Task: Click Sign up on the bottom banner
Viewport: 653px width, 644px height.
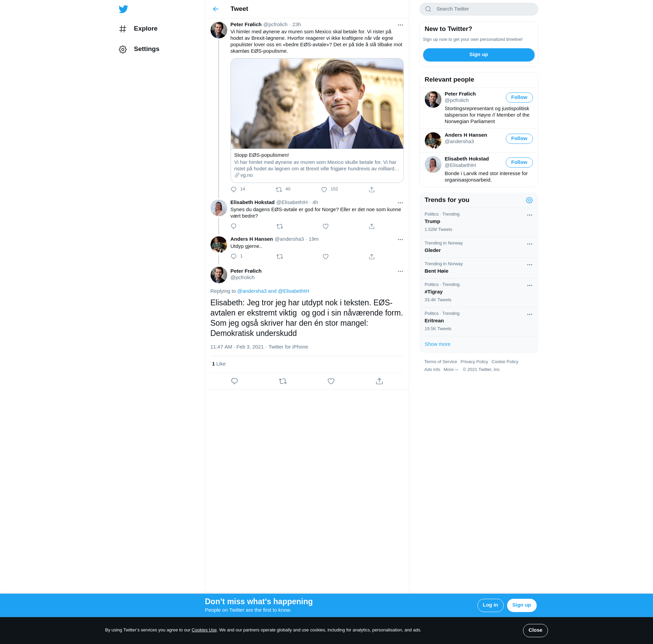Action: (x=521, y=605)
